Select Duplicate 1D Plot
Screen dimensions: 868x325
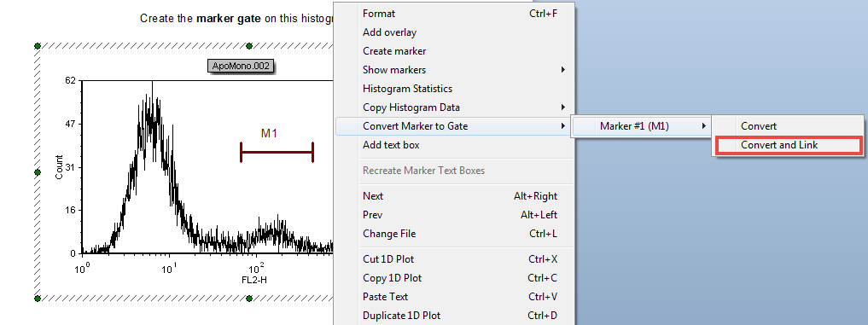454,316
